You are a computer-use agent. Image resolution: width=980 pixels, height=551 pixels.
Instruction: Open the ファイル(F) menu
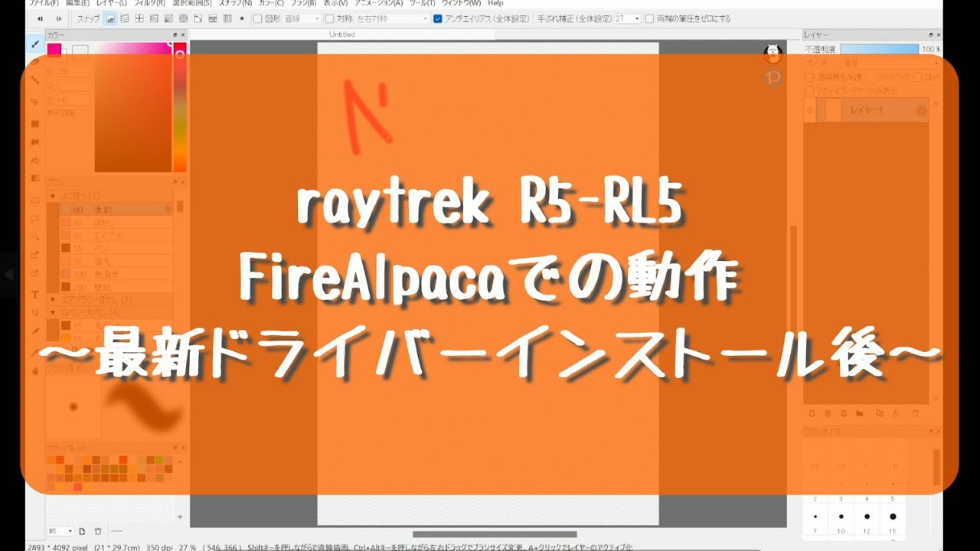pos(43,3)
